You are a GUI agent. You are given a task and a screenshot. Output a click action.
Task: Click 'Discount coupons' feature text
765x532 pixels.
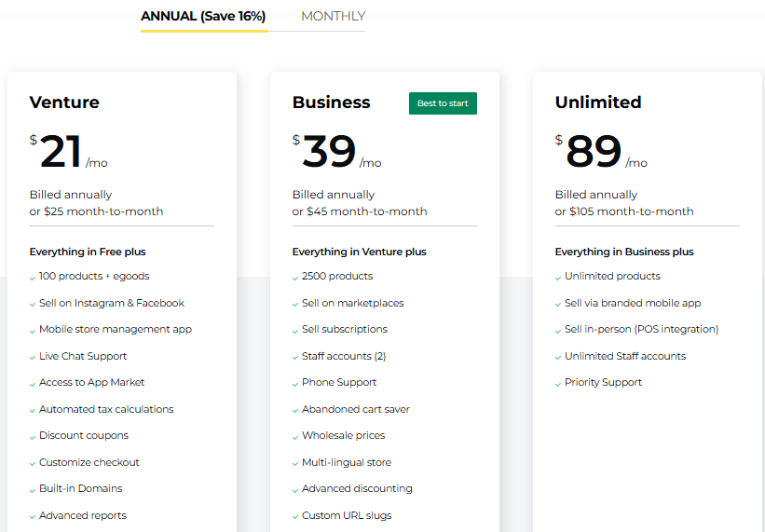coord(84,435)
